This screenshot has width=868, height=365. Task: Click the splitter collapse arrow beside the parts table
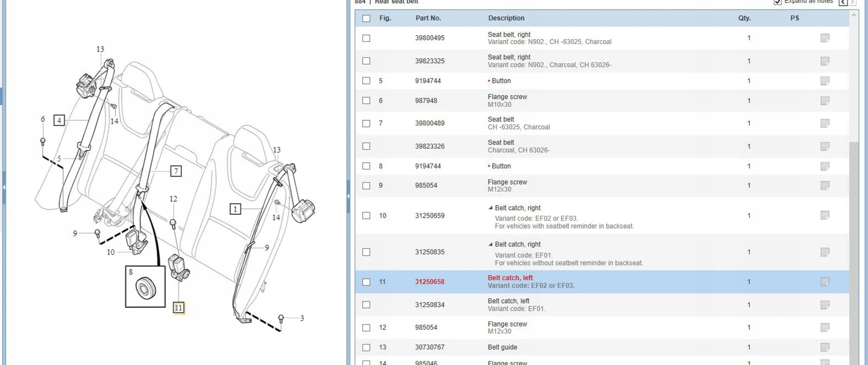348,196
